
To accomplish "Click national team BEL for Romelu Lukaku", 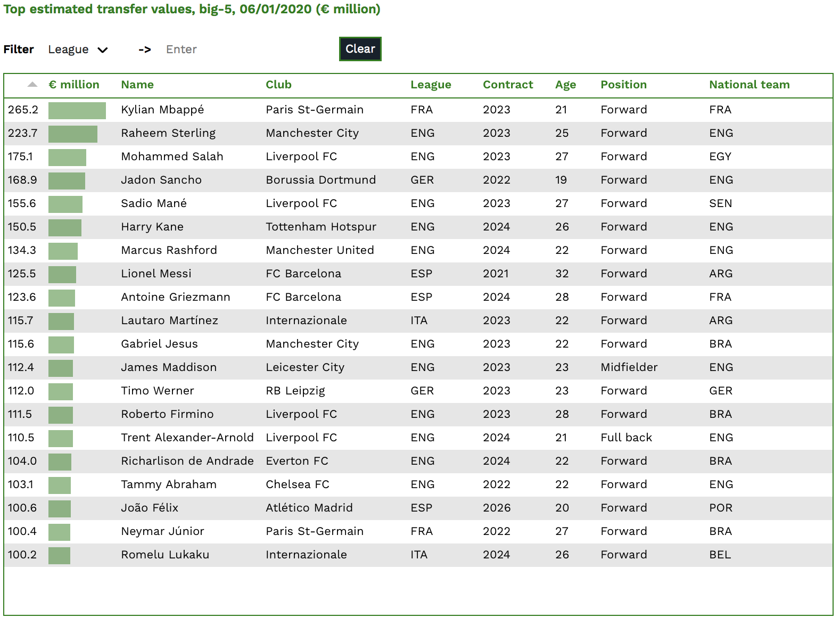I will [720, 555].
